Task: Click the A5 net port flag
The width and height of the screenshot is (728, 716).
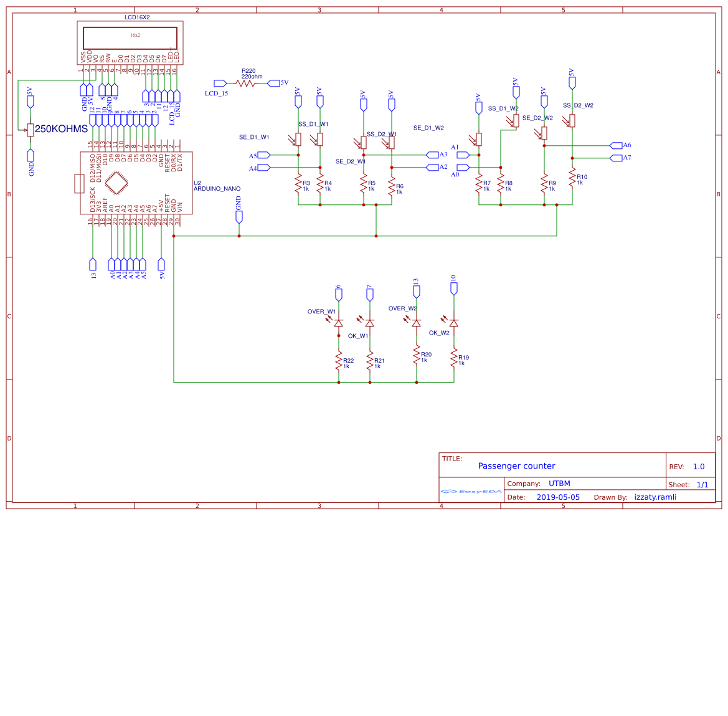Action: coord(263,155)
